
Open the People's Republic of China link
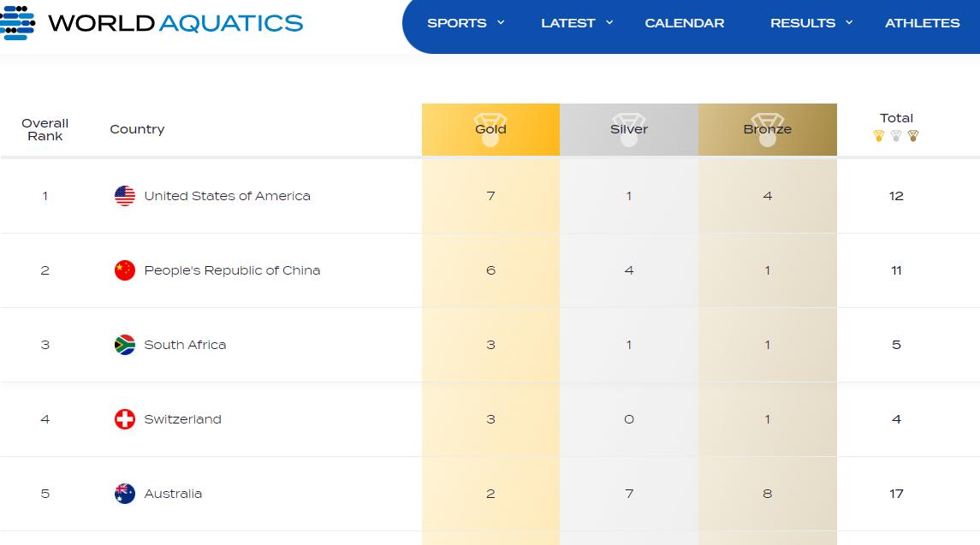(x=232, y=270)
